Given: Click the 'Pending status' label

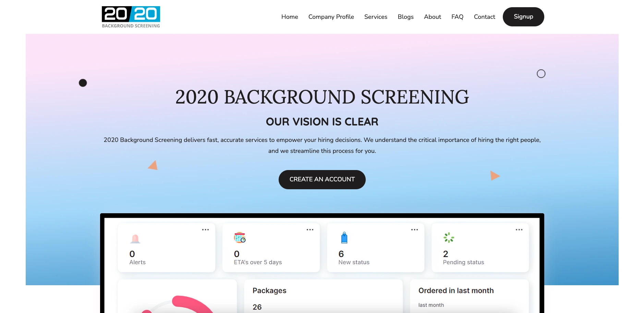Looking at the screenshot, I should pos(463,262).
